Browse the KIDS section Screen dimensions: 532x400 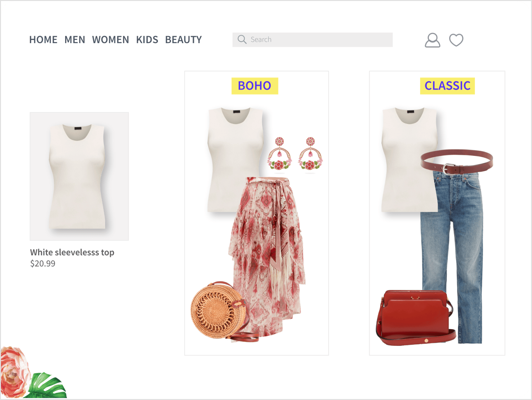pyautogui.click(x=147, y=40)
